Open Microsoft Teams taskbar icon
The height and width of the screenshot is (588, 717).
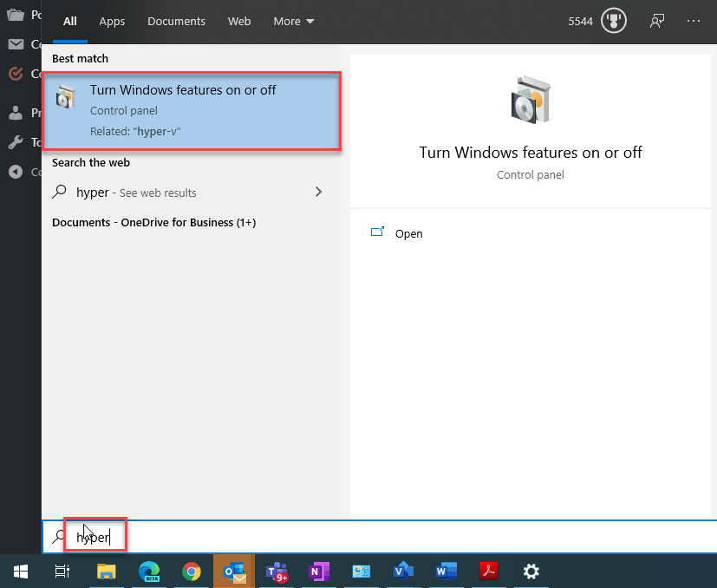coord(277,572)
